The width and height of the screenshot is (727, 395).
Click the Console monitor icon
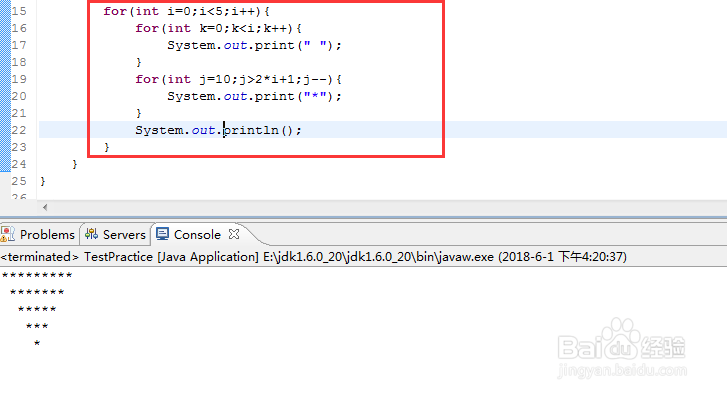coord(162,234)
